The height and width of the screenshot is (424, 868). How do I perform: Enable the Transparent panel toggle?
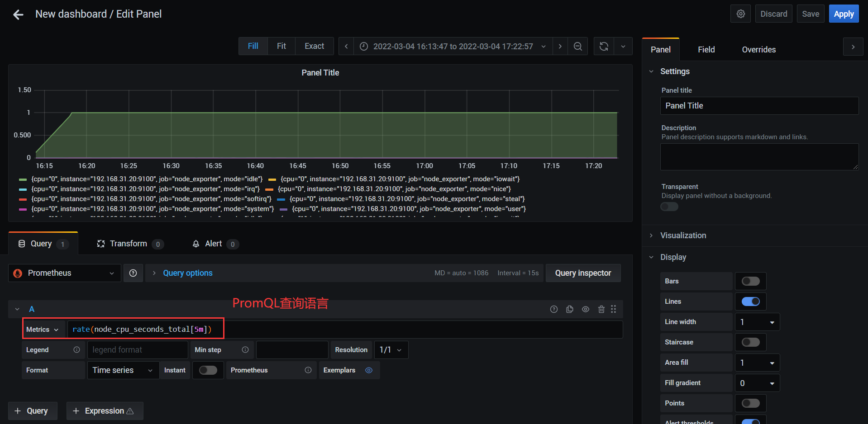[669, 207]
